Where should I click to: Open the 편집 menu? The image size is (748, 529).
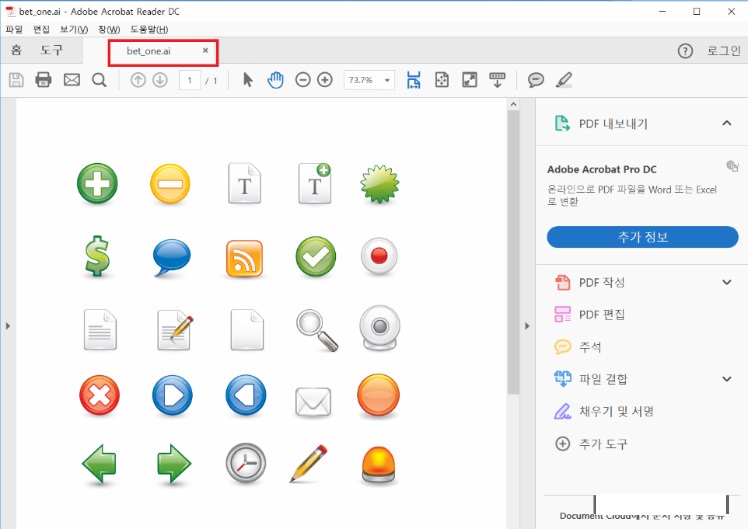click(41, 30)
